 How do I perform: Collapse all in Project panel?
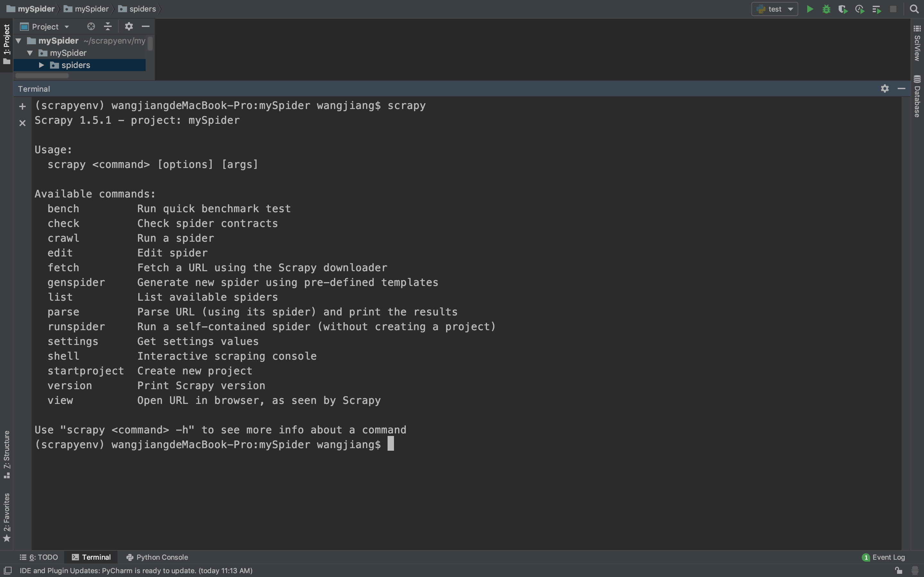coord(108,26)
